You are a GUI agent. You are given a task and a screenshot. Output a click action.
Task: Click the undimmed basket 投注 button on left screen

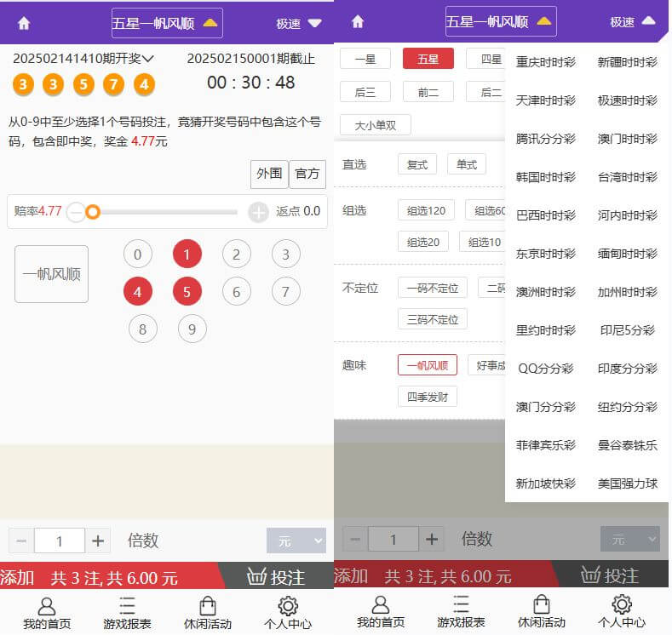[276, 577]
